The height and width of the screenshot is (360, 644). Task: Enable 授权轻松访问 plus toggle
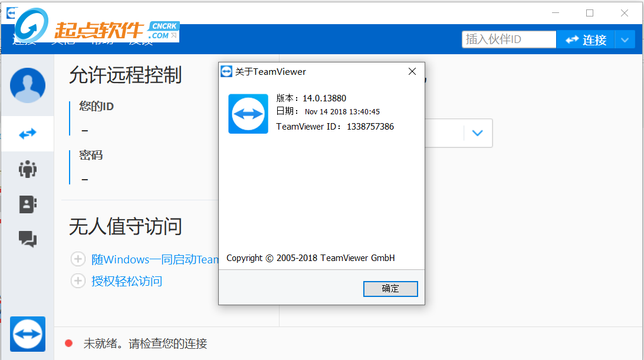click(78, 281)
